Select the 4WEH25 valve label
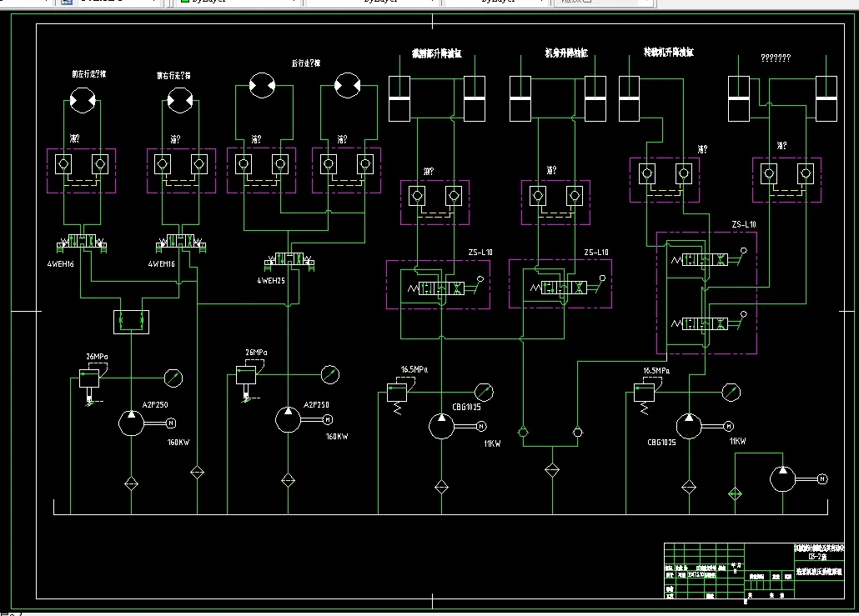This screenshot has height=616, width=859. point(271,280)
